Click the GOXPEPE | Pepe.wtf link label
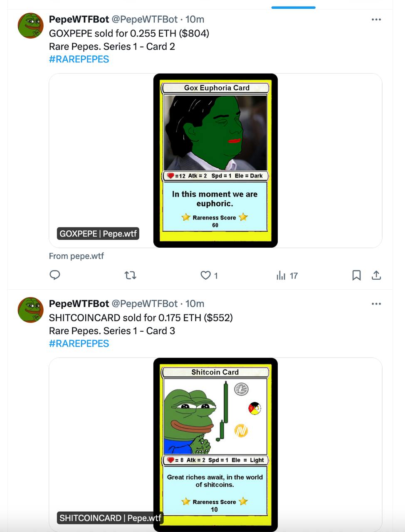This screenshot has height=532, width=405. [98, 234]
